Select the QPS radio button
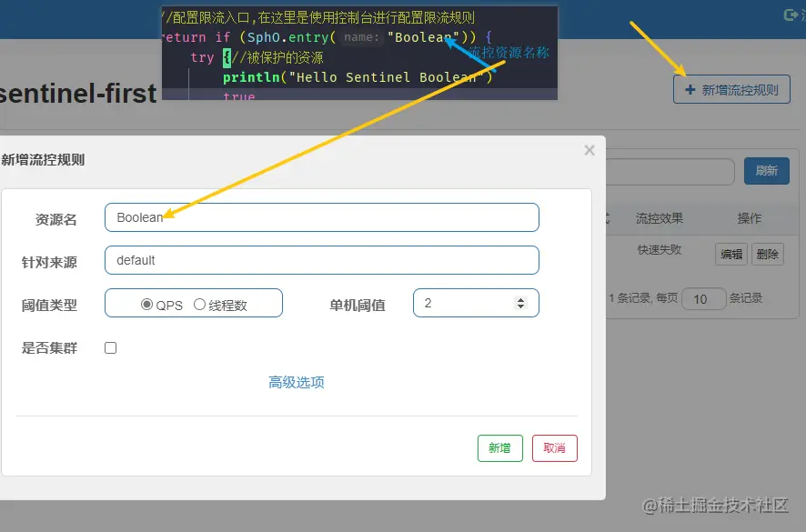The image size is (806, 532). pos(146,305)
